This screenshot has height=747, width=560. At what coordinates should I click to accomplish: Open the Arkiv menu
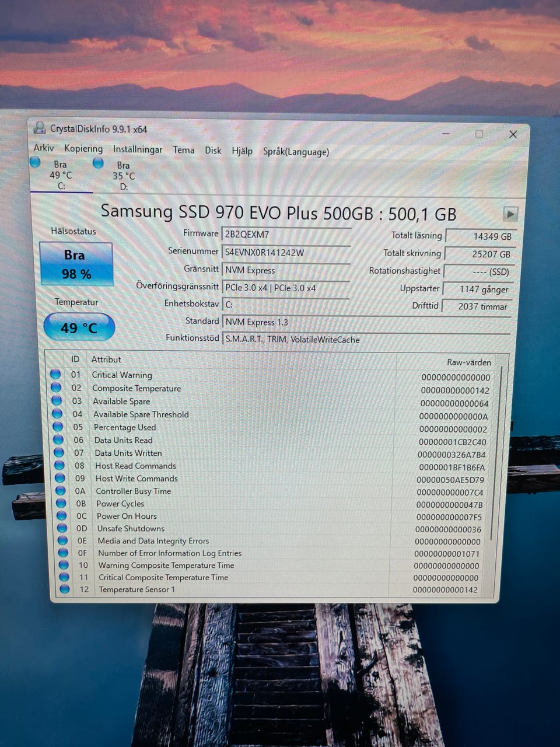44,148
